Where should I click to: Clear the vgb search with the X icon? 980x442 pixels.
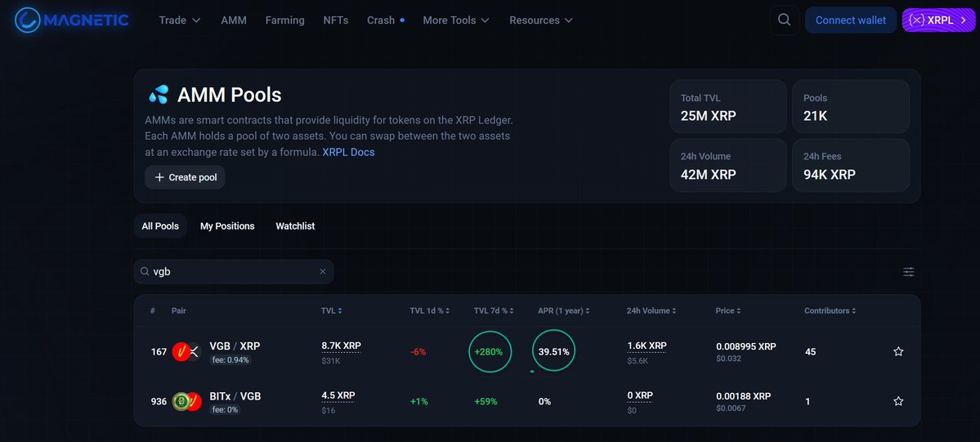[323, 271]
